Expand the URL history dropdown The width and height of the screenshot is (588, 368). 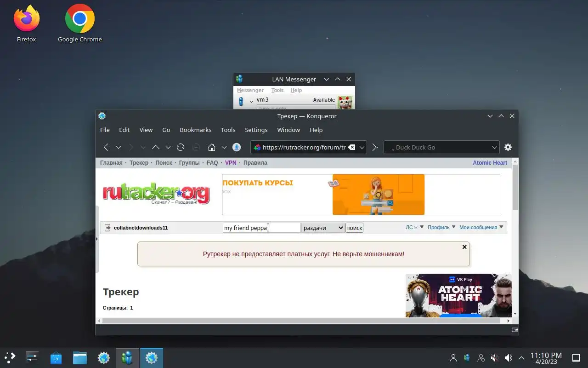(x=362, y=147)
